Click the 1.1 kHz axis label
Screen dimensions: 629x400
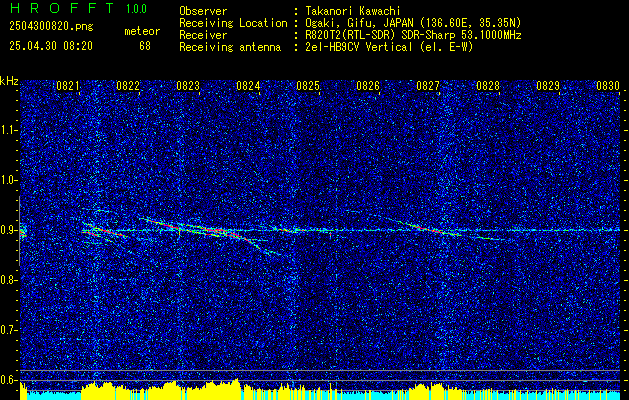click(x=9, y=130)
